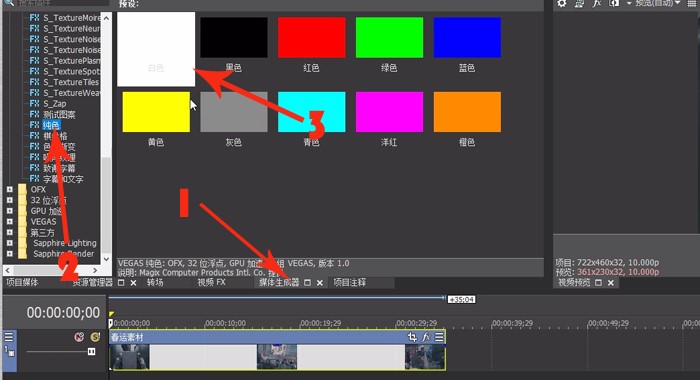Image resolution: width=700 pixels, height=380 pixels.
Task: Select the 白色 white preset
Action: (x=156, y=49)
